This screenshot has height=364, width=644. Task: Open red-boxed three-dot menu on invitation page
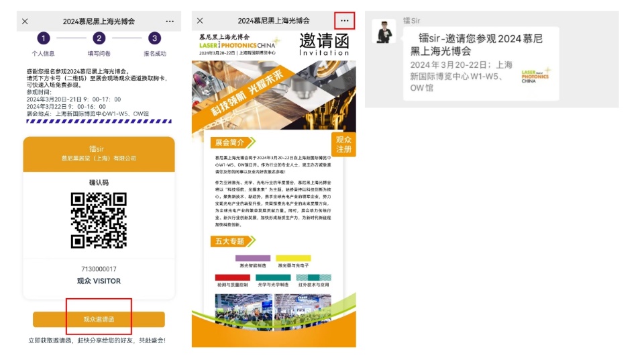[345, 21]
